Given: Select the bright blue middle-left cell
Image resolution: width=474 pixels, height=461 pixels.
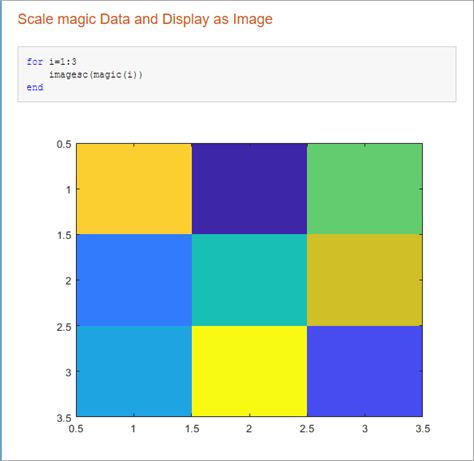Looking at the screenshot, I should coord(134,280).
